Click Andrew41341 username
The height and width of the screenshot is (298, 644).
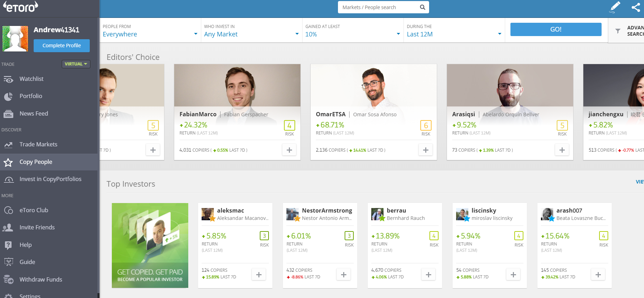[56, 30]
